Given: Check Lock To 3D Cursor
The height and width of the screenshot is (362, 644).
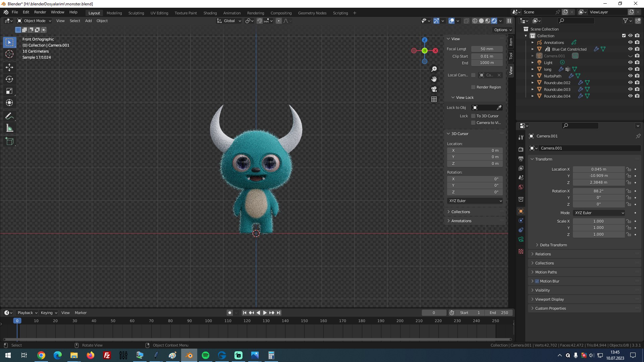Looking at the screenshot, I should (473, 116).
